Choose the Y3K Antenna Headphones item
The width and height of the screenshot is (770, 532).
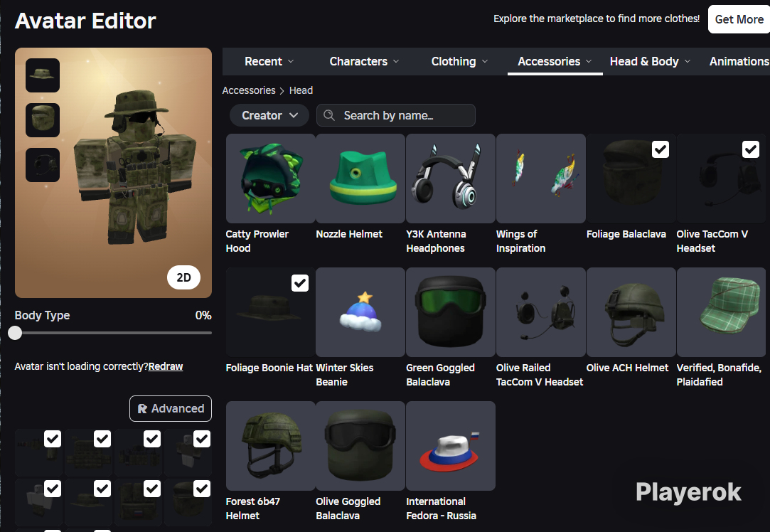[450, 179]
